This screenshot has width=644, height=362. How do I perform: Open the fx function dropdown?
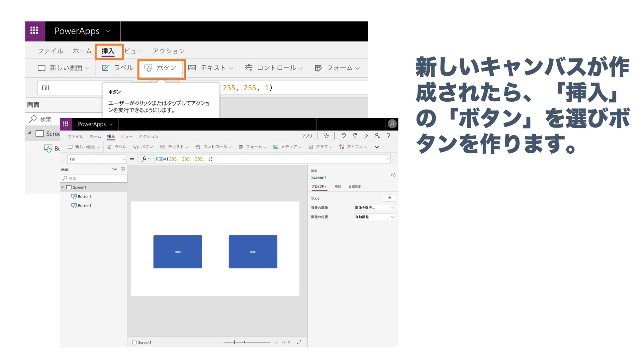(146, 159)
